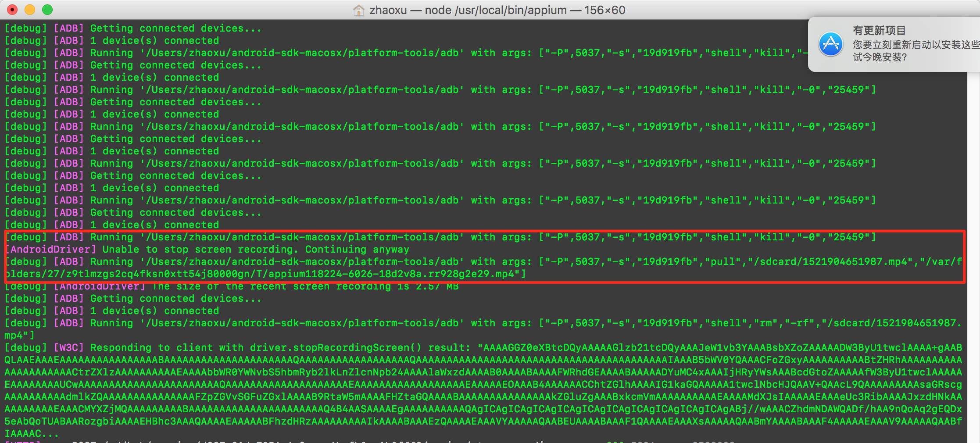Click the base64 line starting 'AAAAAAAAAAAdmlkZQ'
980x443 pixels.
point(483,397)
